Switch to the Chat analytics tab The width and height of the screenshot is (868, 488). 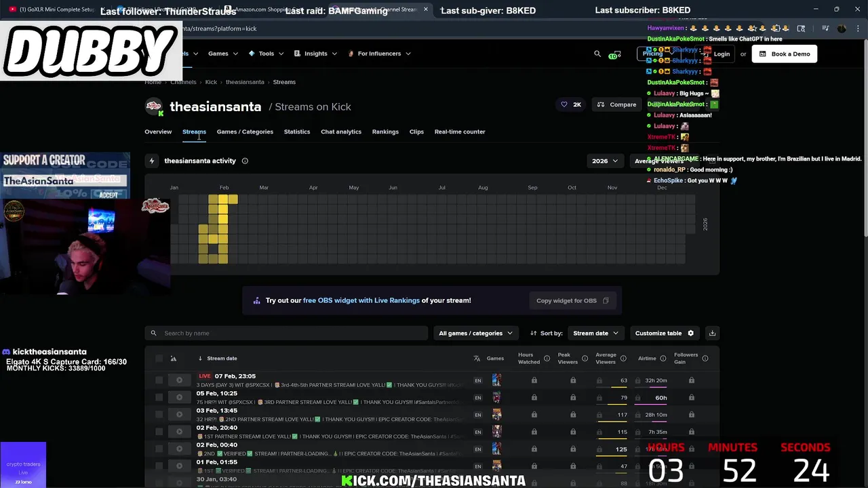pyautogui.click(x=341, y=131)
